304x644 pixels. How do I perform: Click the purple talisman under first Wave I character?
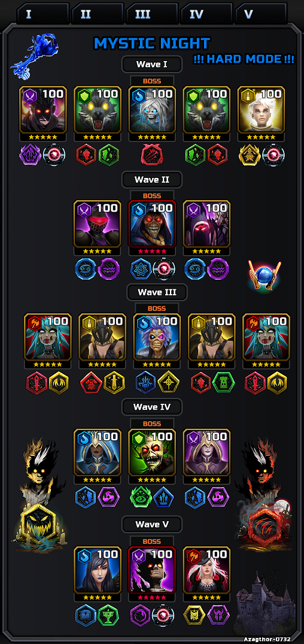tap(31, 155)
